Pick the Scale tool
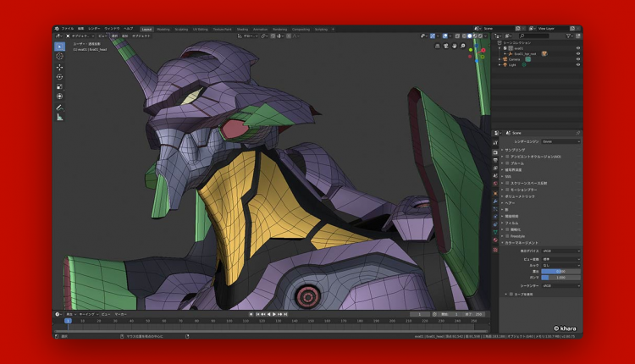The height and width of the screenshot is (364, 635). click(x=60, y=86)
